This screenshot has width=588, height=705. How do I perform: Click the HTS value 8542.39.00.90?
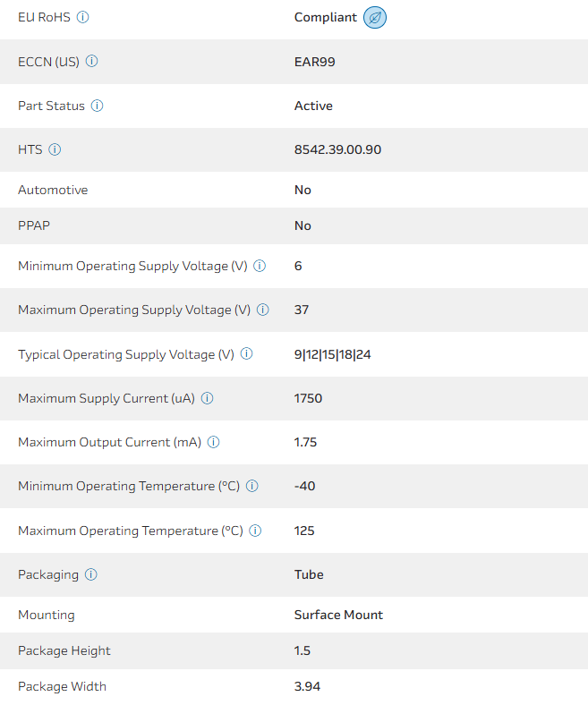click(337, 149)
